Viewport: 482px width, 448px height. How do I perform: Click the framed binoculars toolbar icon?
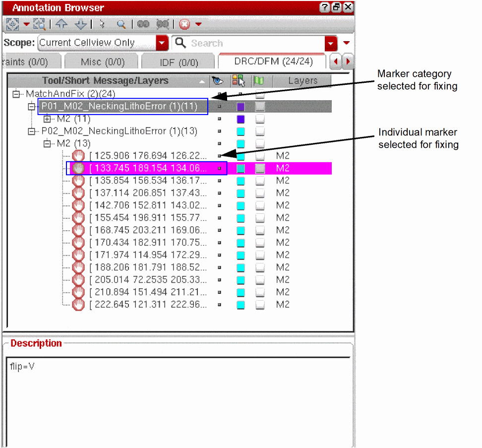pos(163,24)
